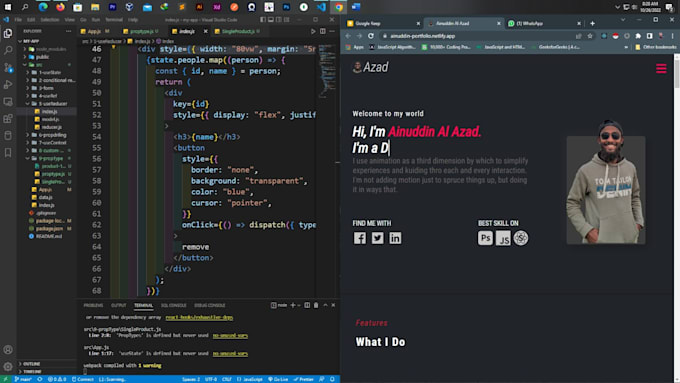Open the Source Control view in VS Code
The image size is (680, 383).
(x=8, y=68)
